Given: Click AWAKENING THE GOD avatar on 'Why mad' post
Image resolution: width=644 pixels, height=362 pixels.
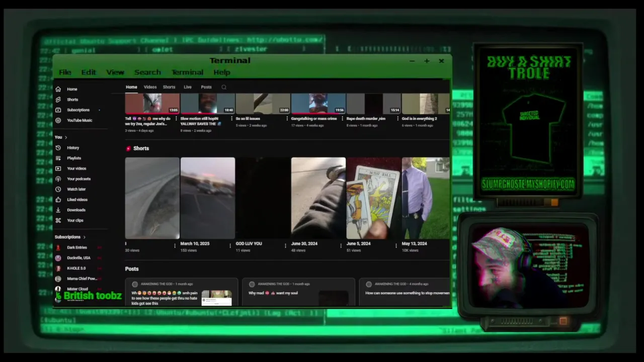Looking at the screenshot, I should tap(252, 284).
